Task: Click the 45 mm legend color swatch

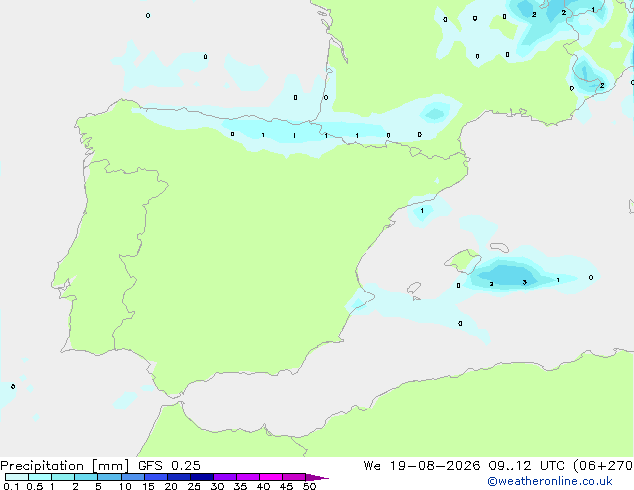Action: pos(294,477)
